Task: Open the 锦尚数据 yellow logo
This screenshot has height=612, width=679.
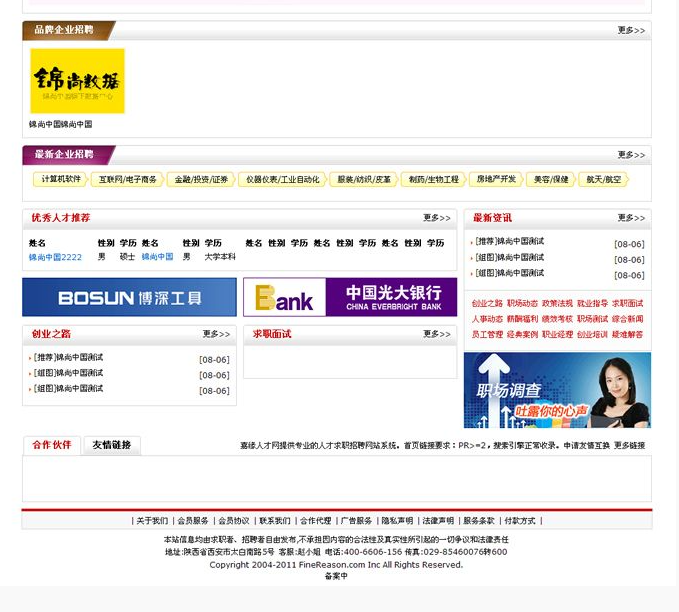Action: [x=77, y=81]
